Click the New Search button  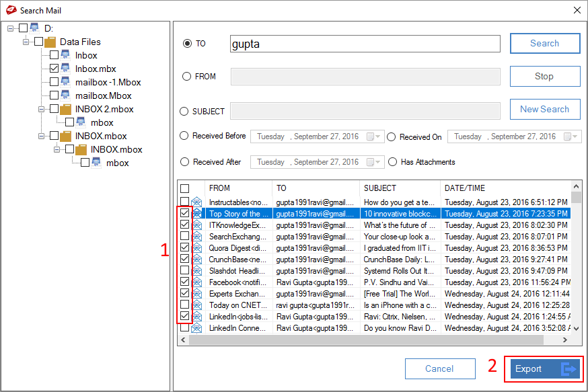[x=544, y=109]
